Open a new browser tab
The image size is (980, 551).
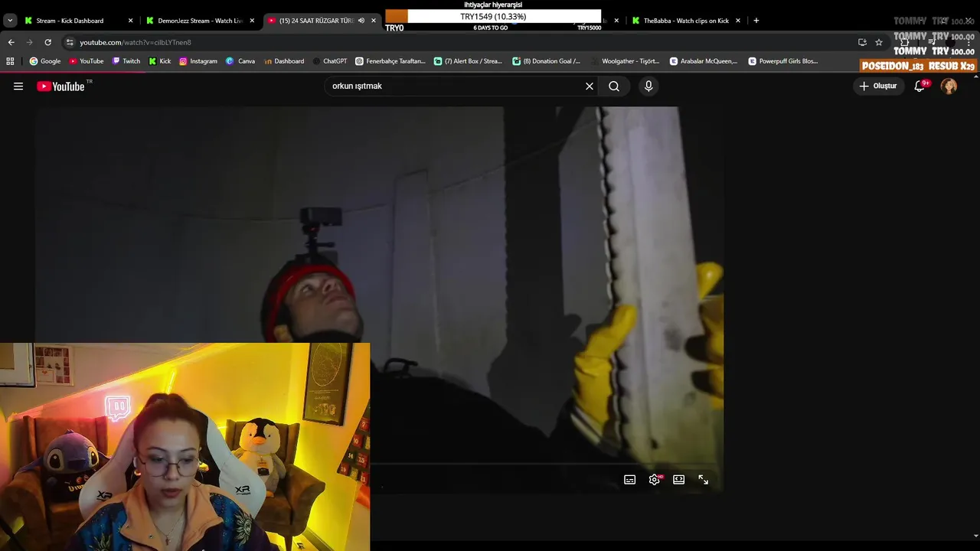click(756, 21)
